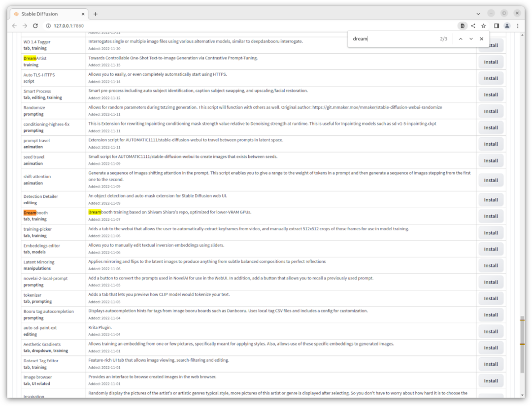Close the Stable Diffusion tab
The width and height of the screenshot is (532, 406).
pos(81,14)
